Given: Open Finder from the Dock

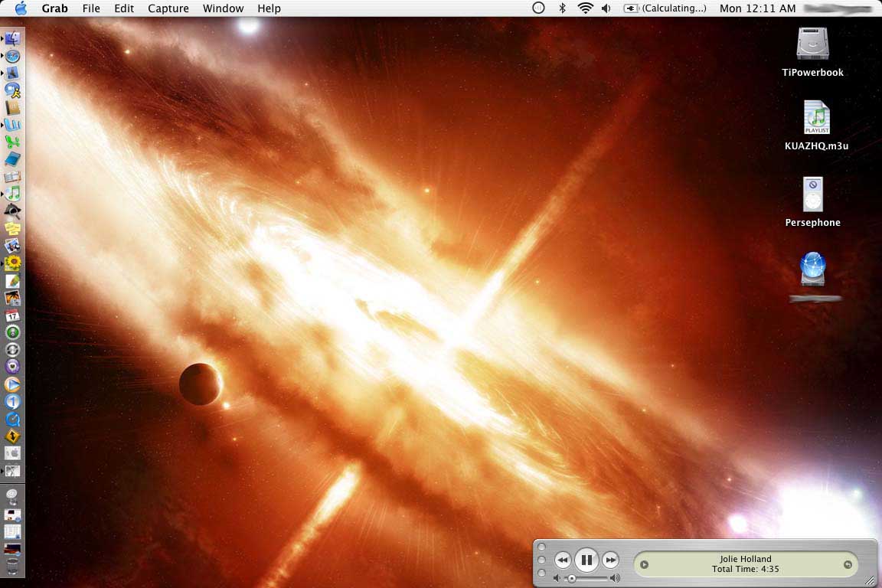Looking at the screenshot, I should point(12,38).
